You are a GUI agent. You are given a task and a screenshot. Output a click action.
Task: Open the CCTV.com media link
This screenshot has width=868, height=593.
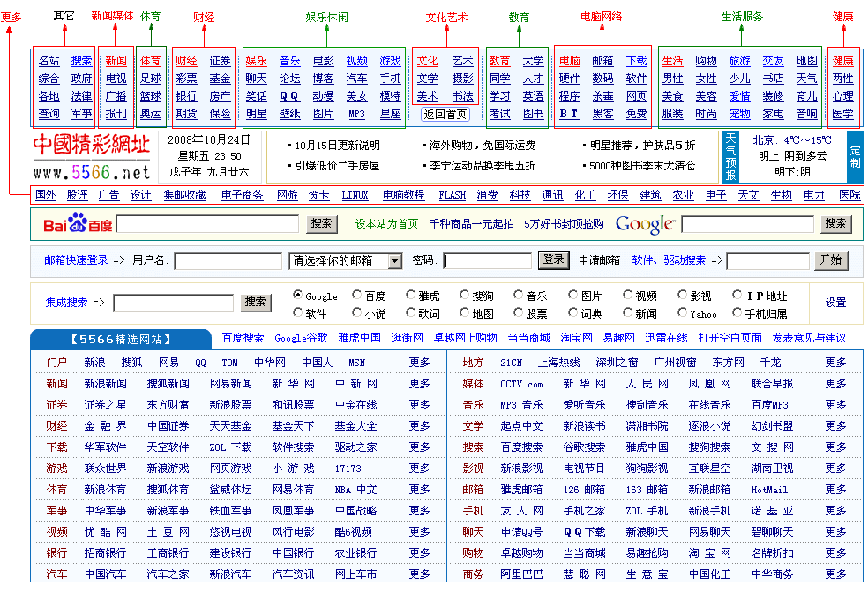click(521, 384)
